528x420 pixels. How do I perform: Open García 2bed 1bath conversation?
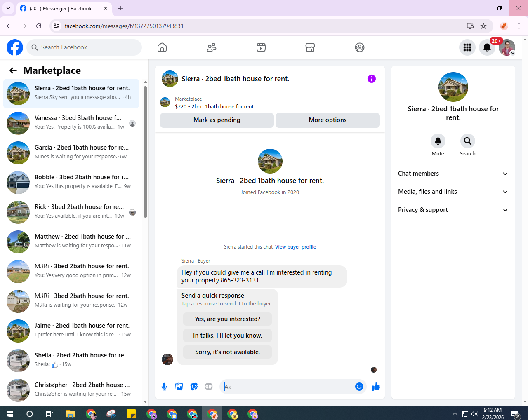71,153
